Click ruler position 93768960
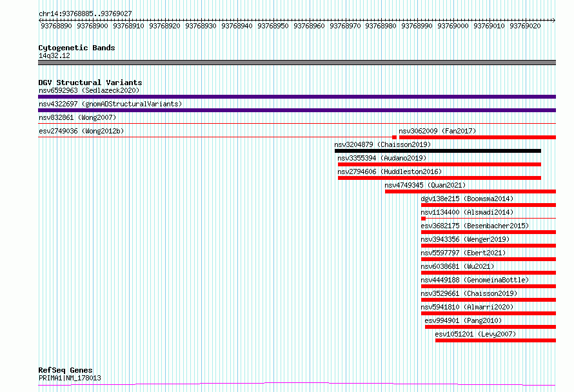574x392 pixels. tap(309, 26)
